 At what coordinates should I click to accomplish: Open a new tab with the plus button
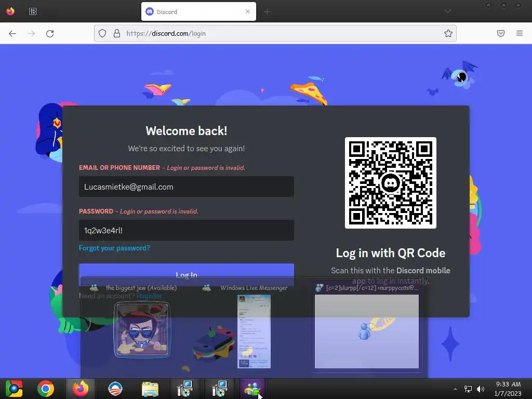267,12
